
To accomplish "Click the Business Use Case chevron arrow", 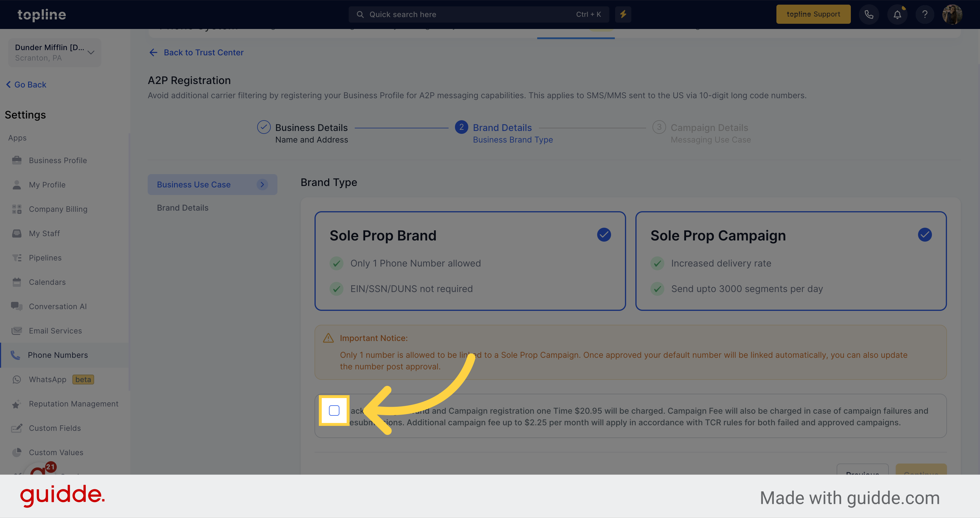I will coord(262,185).
